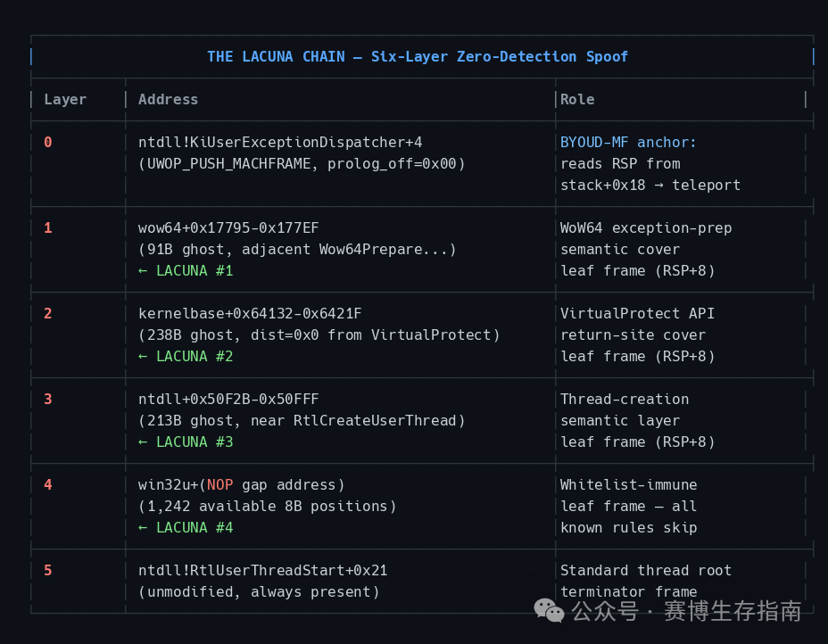The image size is (828, 644).
Task: Click the green arrow before LACUNA #3
Action: [143, 442]
